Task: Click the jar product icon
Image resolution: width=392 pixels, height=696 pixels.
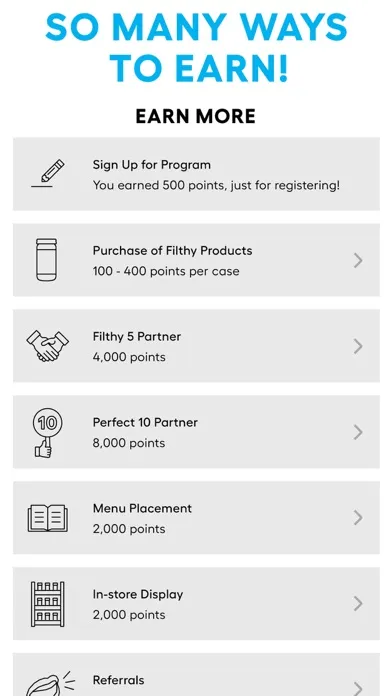Action: [x=47, y=260]
